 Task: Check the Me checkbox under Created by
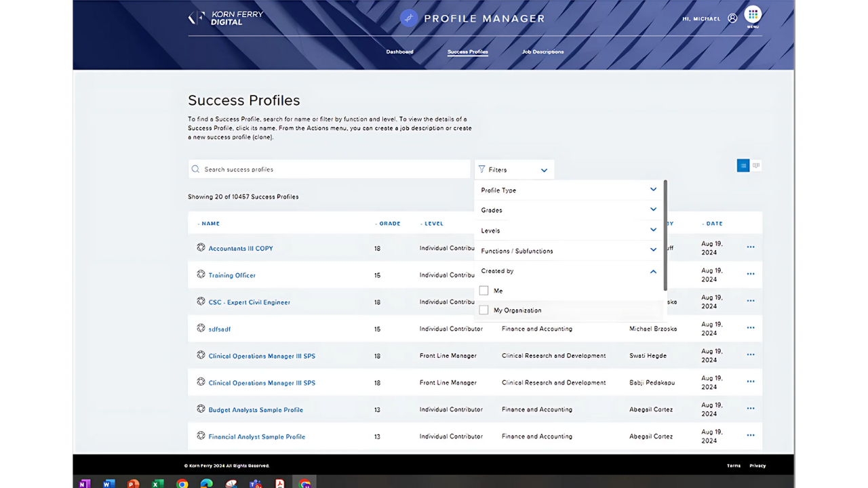point(484,290)
